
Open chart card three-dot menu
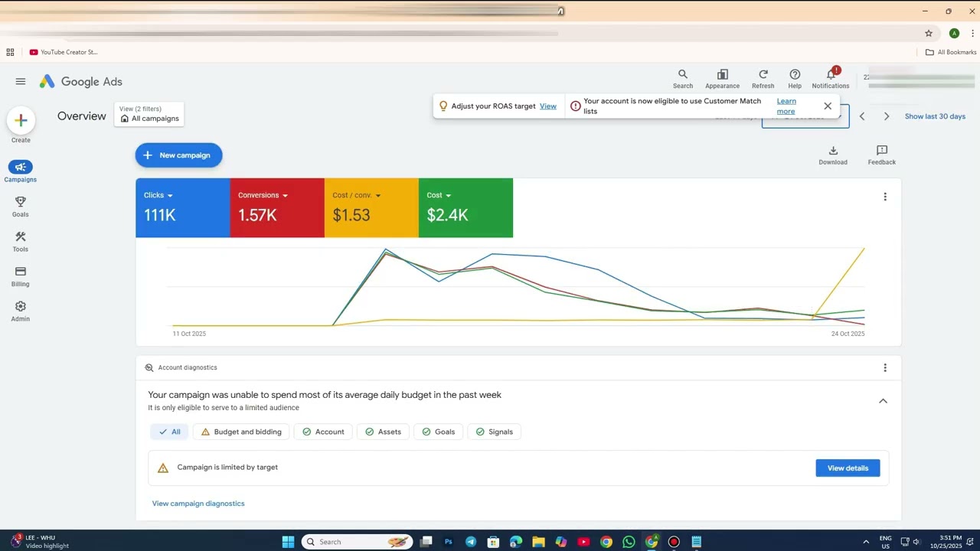pos(885,197)
